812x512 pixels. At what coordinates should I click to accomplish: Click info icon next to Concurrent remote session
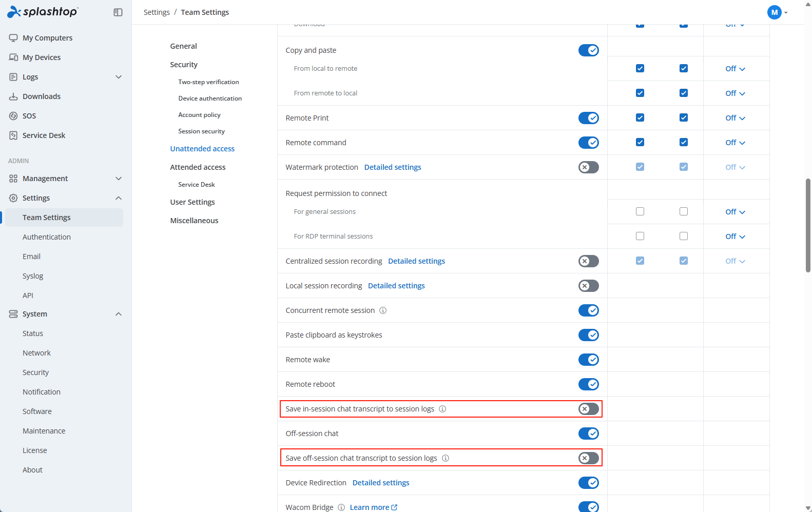click(x=383, y=310)
